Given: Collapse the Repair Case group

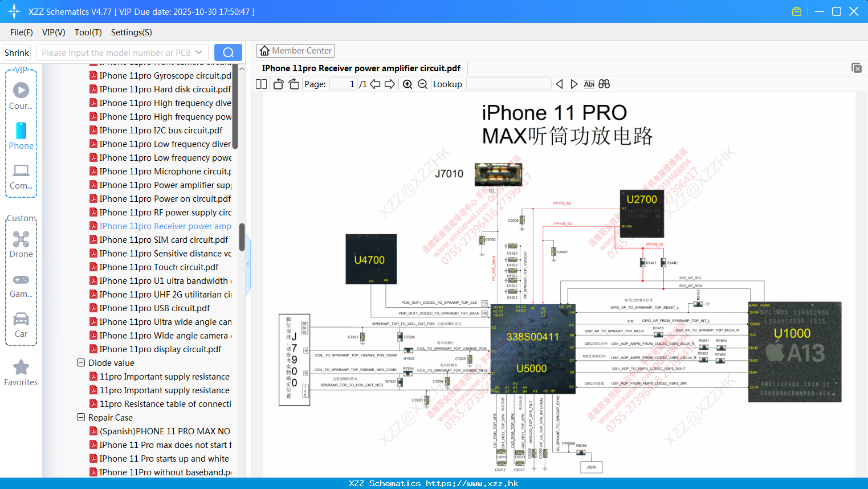Looking at the screenshot, I should pyautogui.click(x=81, y=417).
